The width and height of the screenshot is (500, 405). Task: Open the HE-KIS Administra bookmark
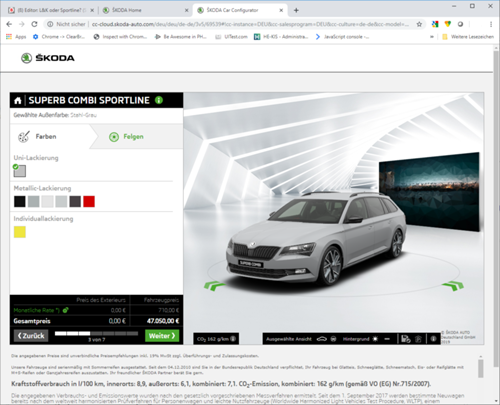pyautogui.click(x=281, y=37)
